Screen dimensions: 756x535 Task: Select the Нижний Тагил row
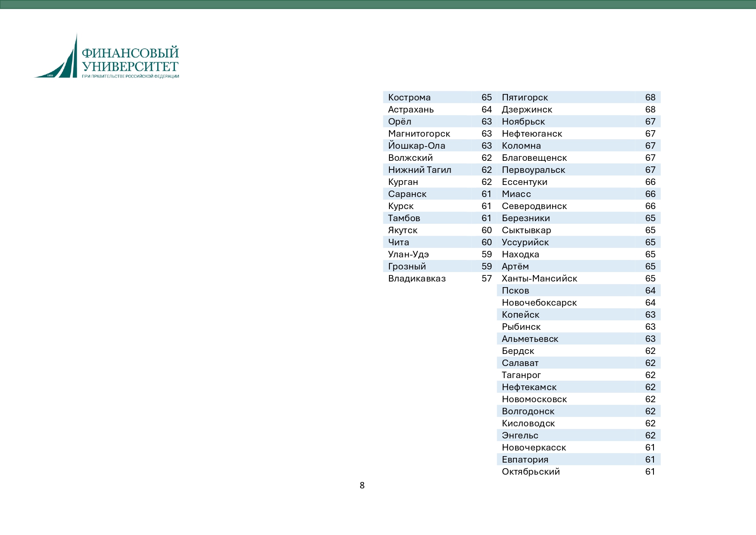[x=440, y=170]
